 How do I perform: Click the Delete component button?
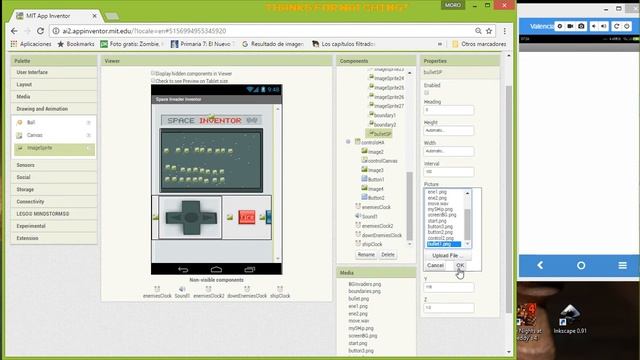tap(388, 255)
